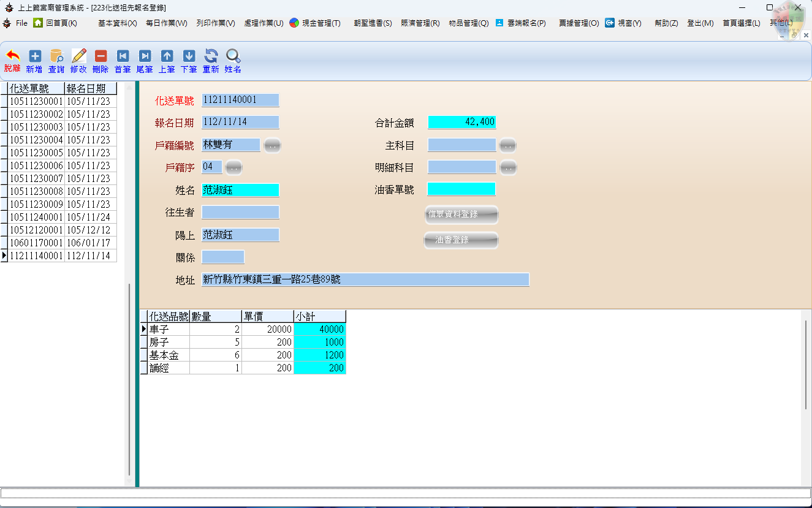The width and height of the screenshot is (812, 508).
Task: Click the 信眾資料登錄 button
Action: (461, 214)
